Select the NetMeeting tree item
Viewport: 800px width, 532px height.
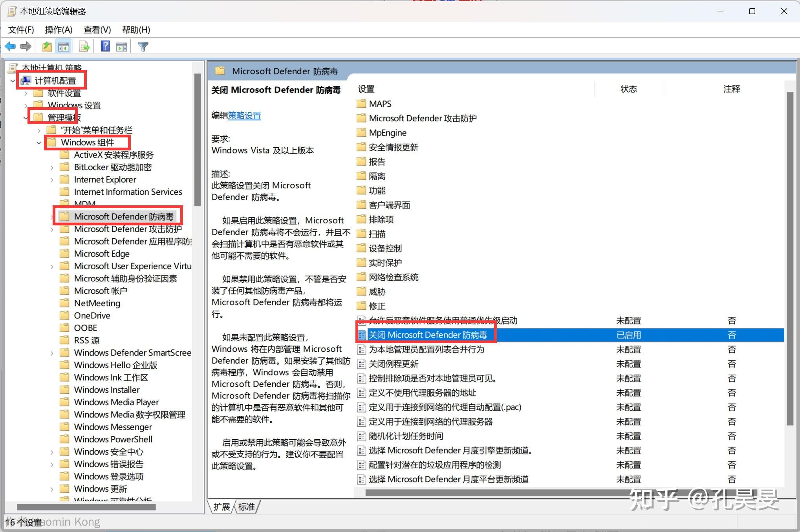[x=97, y=303]
